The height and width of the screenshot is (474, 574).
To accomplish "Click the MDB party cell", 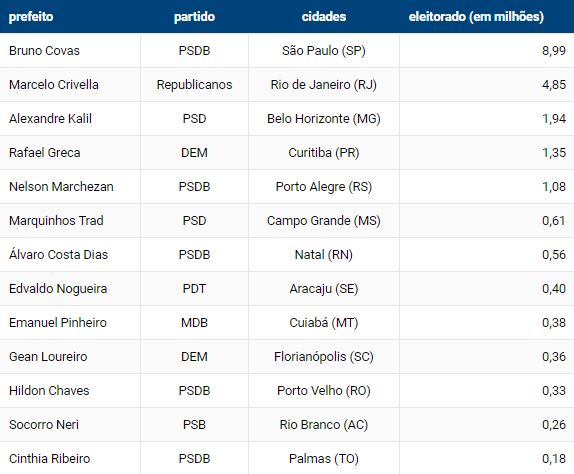I will [194, 323].
